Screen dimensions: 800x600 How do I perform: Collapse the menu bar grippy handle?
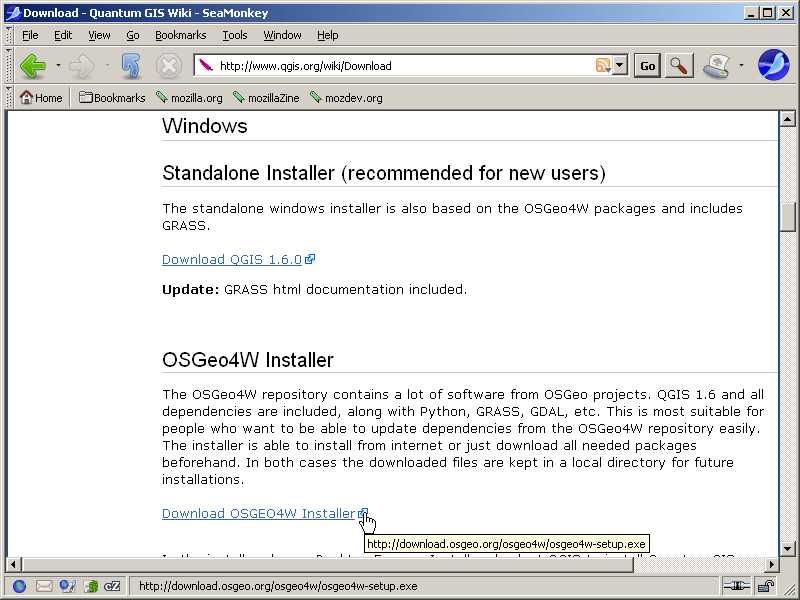point(9,35)
